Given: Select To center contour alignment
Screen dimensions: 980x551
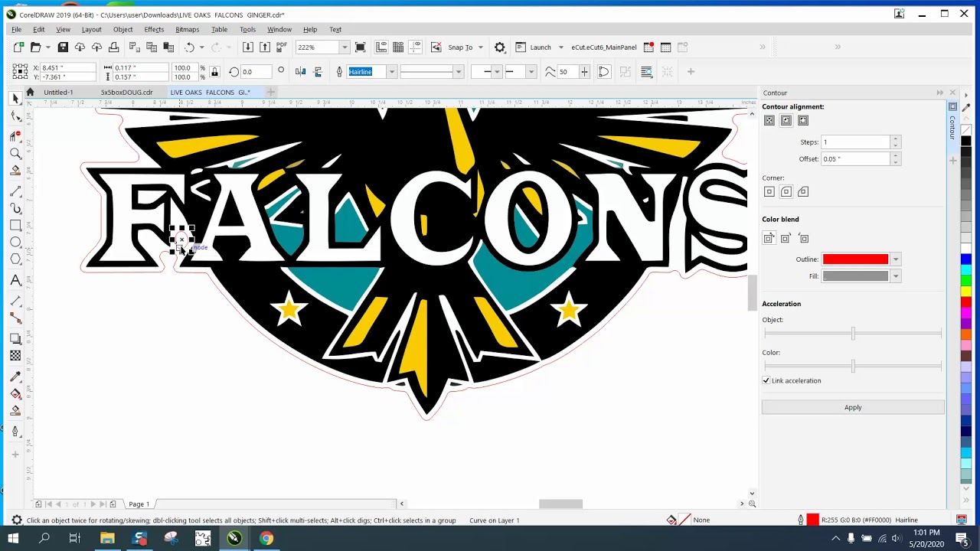Looking at the screenshot, I should (x=769, y=120).
